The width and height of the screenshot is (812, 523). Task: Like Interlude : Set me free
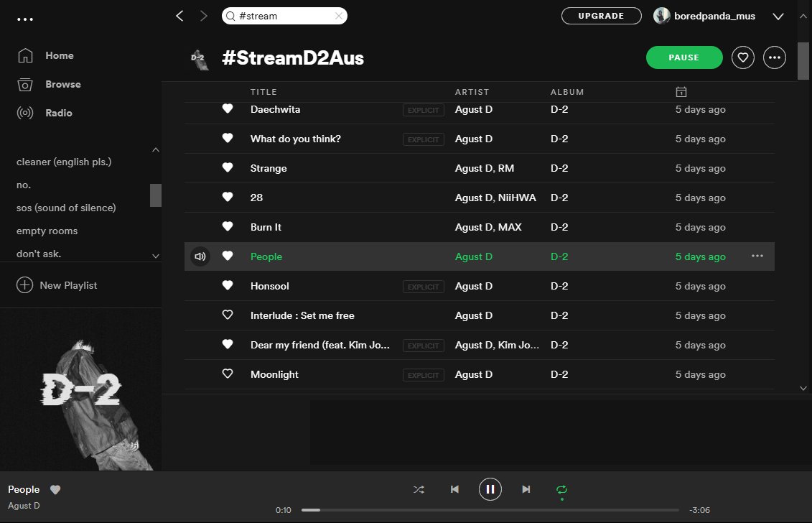point(228,315)
